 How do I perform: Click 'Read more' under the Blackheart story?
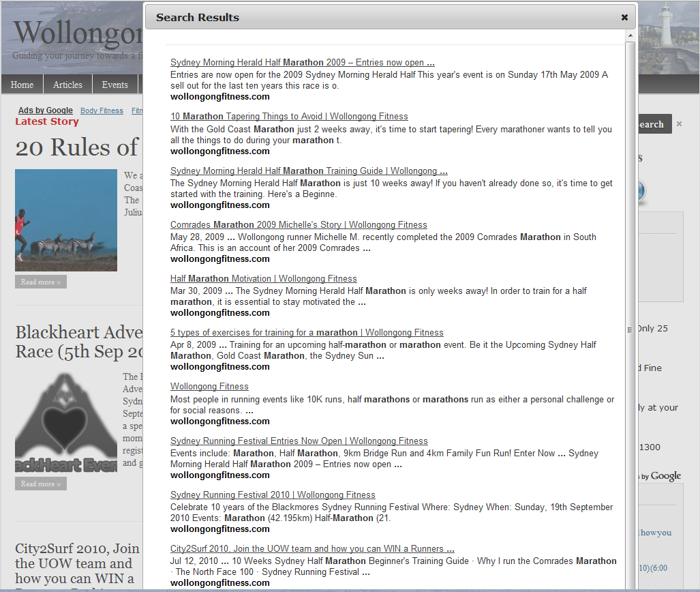[x=40, y=484]
